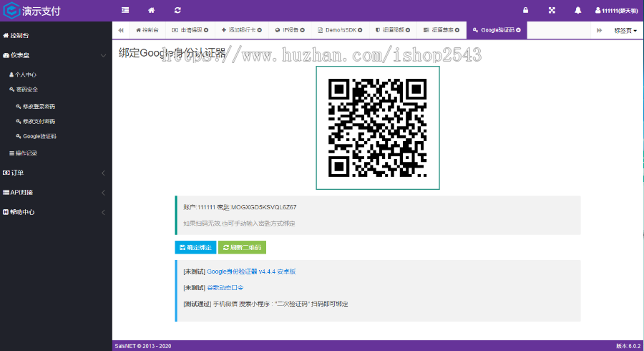Click the home icon in top bar
644x351 pixels.
(151, 10)
